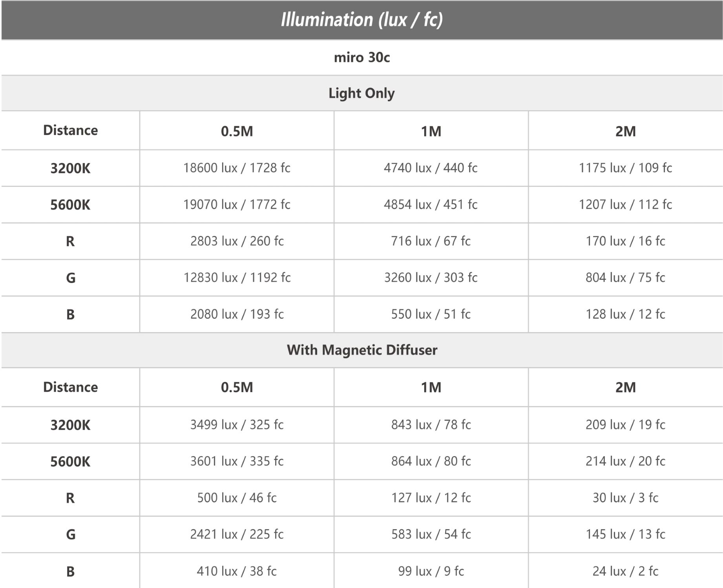
Task: Select the 864 lux / 80 fc cell
Action: (431, 461)
